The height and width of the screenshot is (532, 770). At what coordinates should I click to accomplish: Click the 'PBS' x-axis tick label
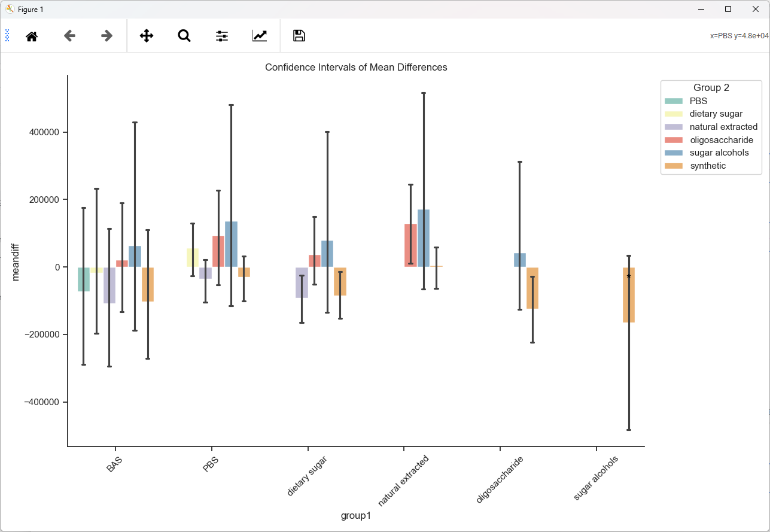pos(211,465)
